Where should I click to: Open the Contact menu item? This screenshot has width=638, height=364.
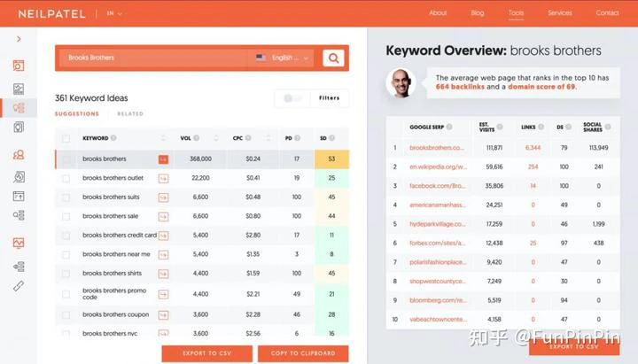[x=607, y=13]
